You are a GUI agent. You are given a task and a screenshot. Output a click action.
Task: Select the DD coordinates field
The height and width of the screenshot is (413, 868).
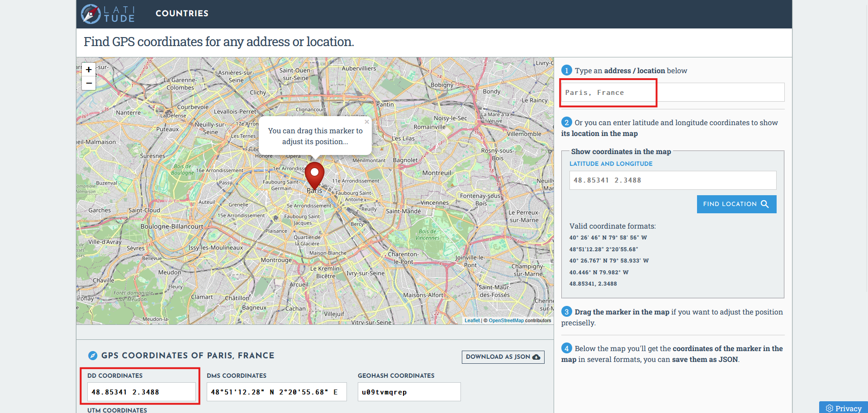(141, 392)
